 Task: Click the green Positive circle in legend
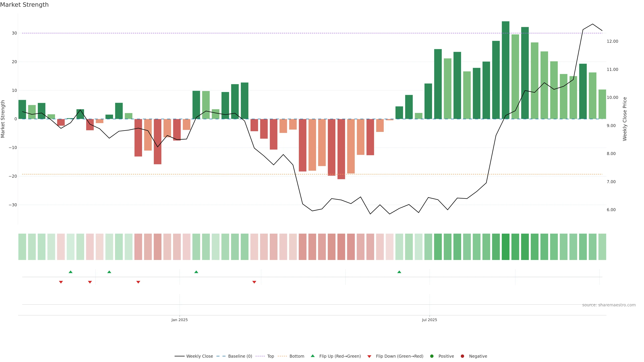(432, 356)
